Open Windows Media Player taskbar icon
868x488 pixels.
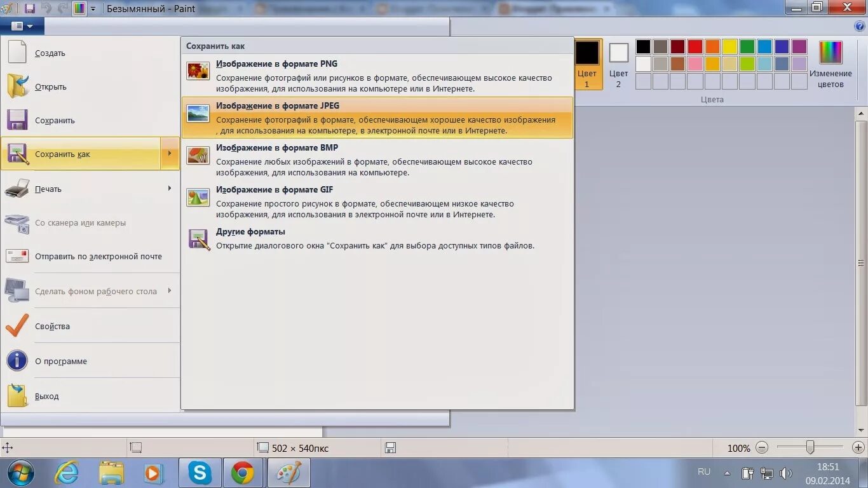[153, 473]
